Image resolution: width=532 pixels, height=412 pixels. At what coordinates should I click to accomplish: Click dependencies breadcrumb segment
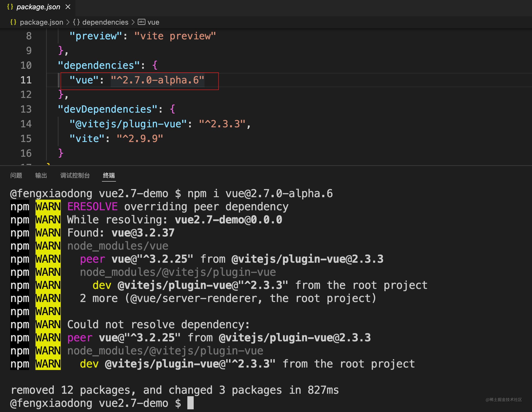(105, 22)
